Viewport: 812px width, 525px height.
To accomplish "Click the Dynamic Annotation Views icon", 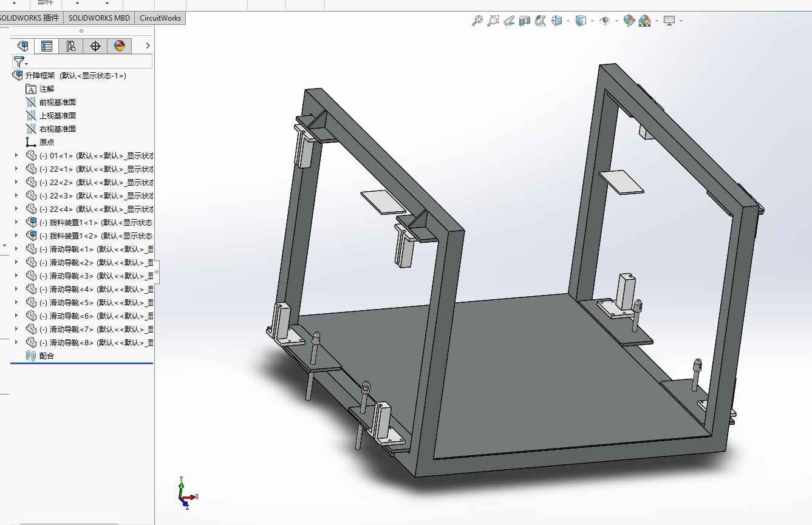I will (x=541, y=21).
